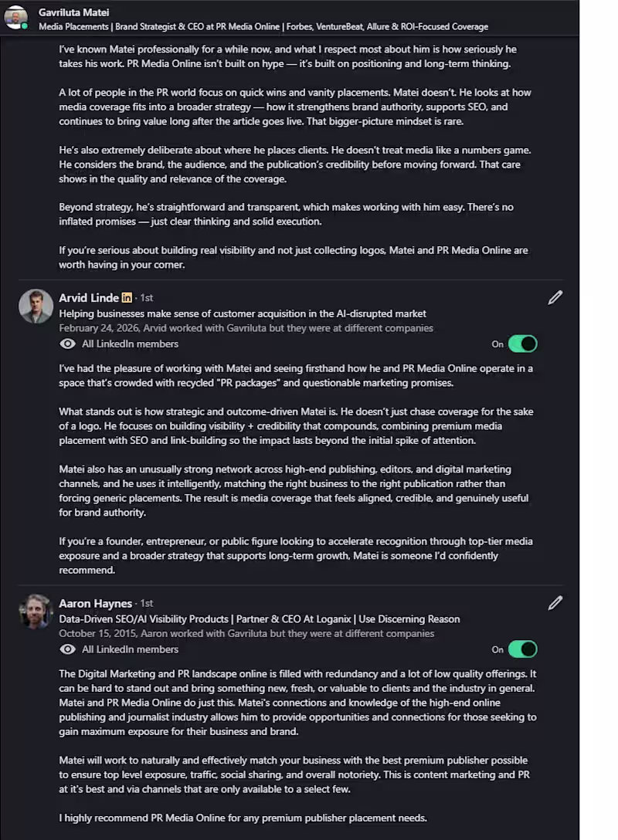Click Gavriluta Matei's avatar in the header

[15, 17]
